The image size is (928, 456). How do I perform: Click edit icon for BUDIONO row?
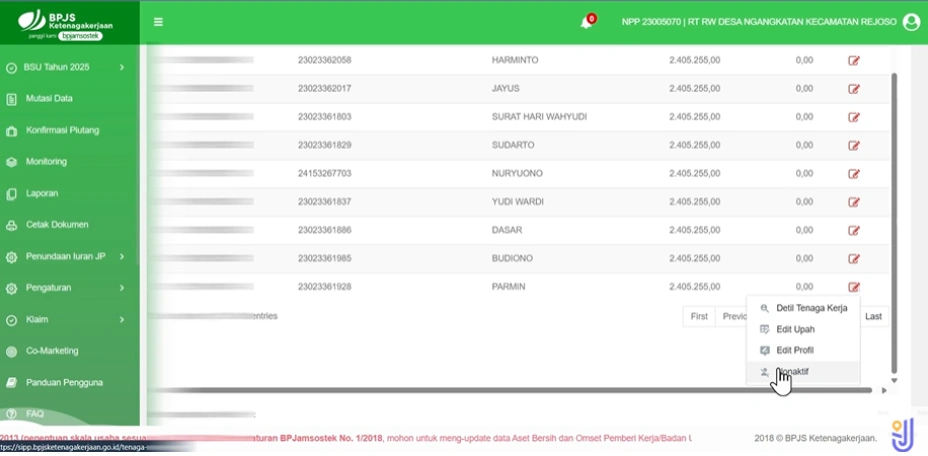(x=854, y=258)
